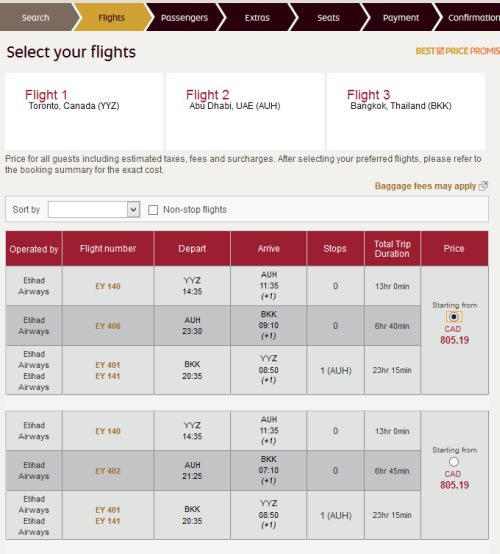Click the Price column header
Viewport: 500px width, 554px height.
click(x=454, y=248)
